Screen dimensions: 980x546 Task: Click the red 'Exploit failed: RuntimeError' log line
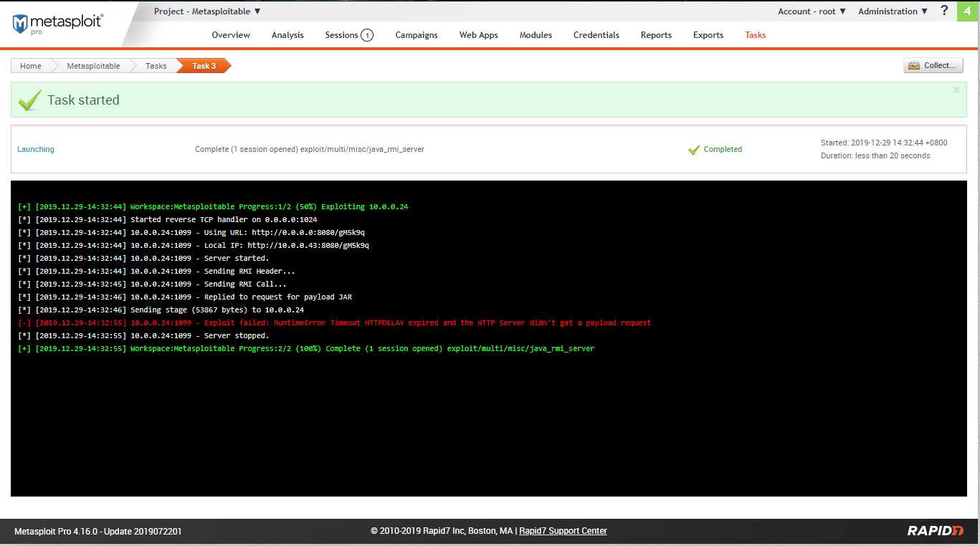334,323
